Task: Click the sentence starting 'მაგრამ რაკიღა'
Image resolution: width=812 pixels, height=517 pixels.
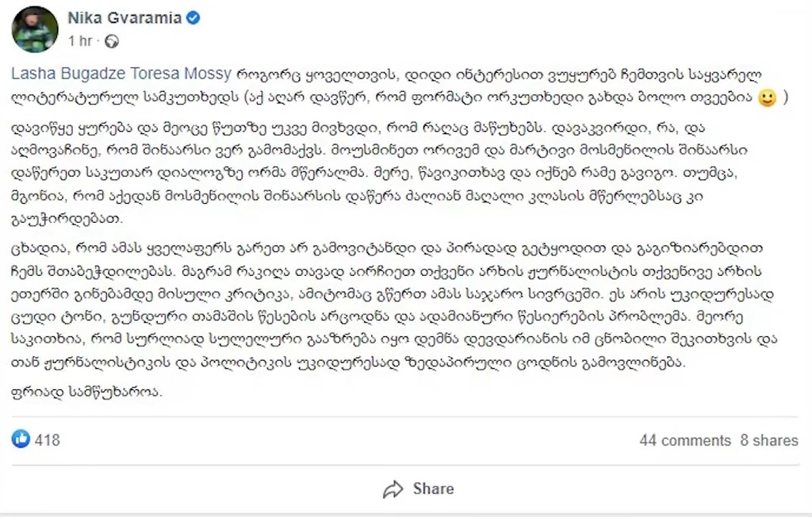Action: pos(476,270)
